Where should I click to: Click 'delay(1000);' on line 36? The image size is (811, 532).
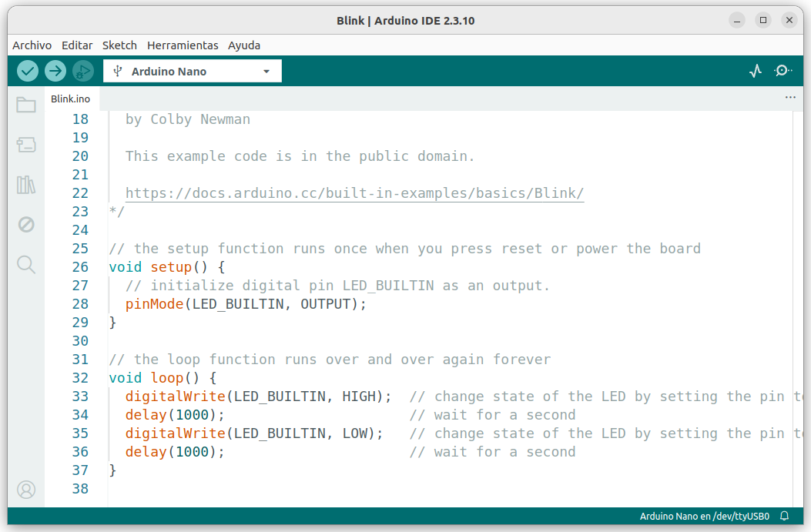pos(176,452)
